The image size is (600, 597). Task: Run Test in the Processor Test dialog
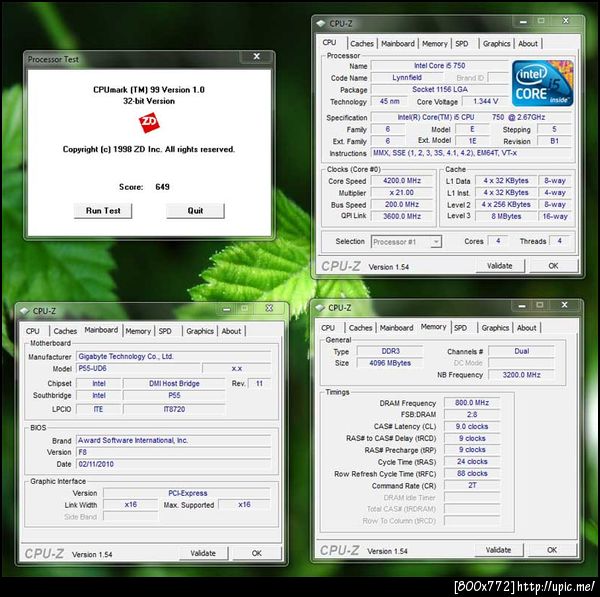[x=103, y=211]
